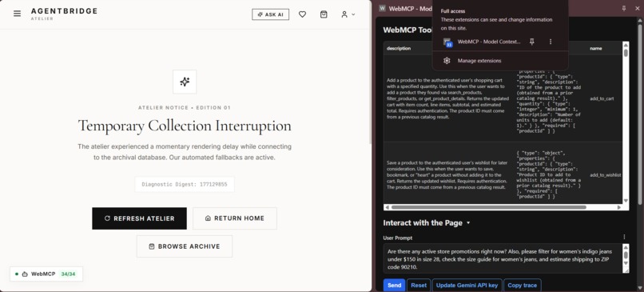Open the wishlist heart icon in header
The height and width of the screenshot is (292, 644).
302,14
